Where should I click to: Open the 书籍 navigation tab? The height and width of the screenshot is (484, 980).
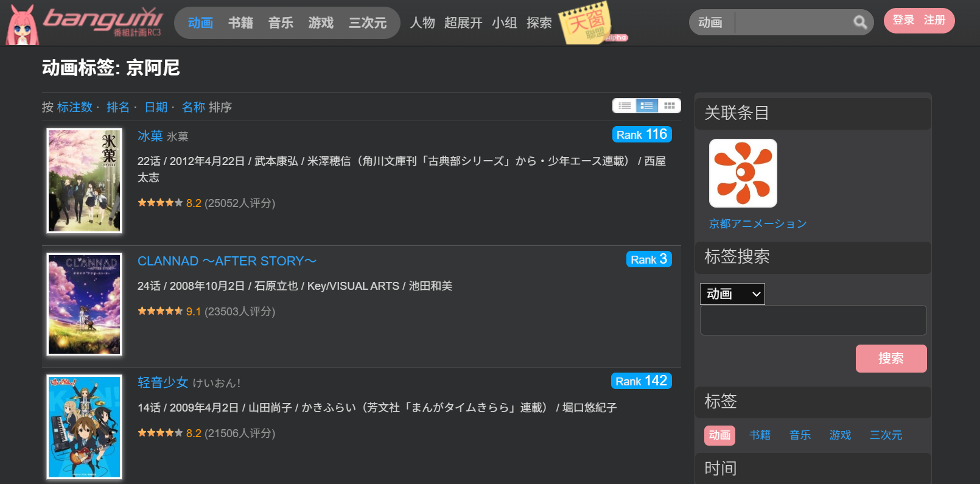(240, 23)
